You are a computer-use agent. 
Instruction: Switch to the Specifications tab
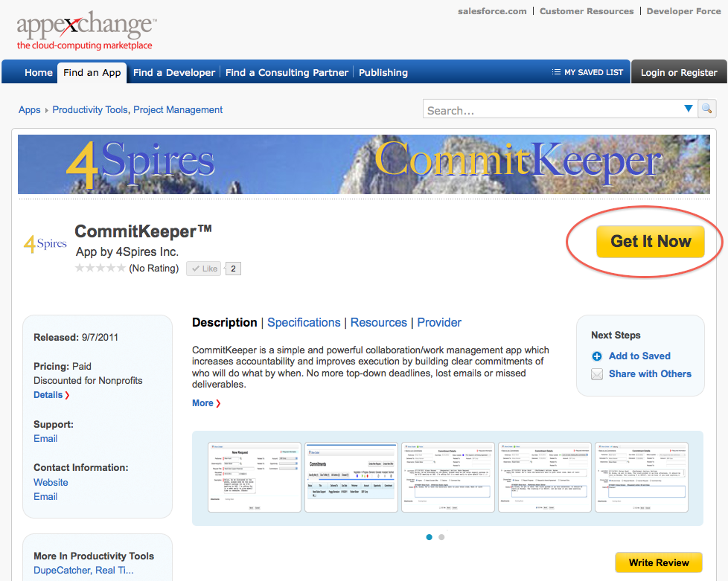coord(304,322)
